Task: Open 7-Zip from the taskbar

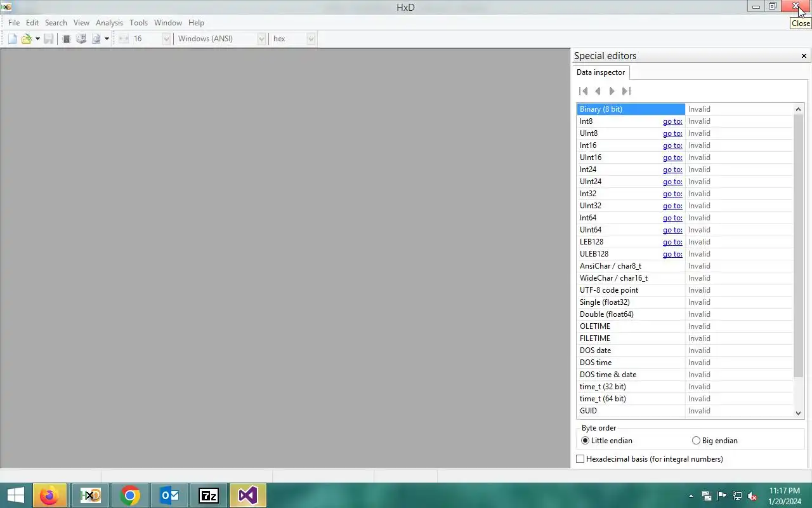Action: pos(209,495)
